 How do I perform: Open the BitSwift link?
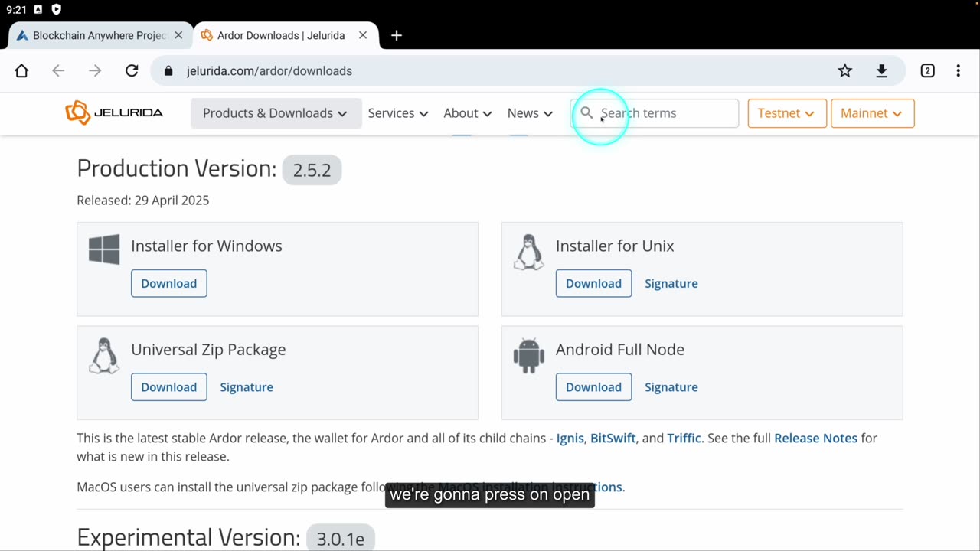click(613, 439)
